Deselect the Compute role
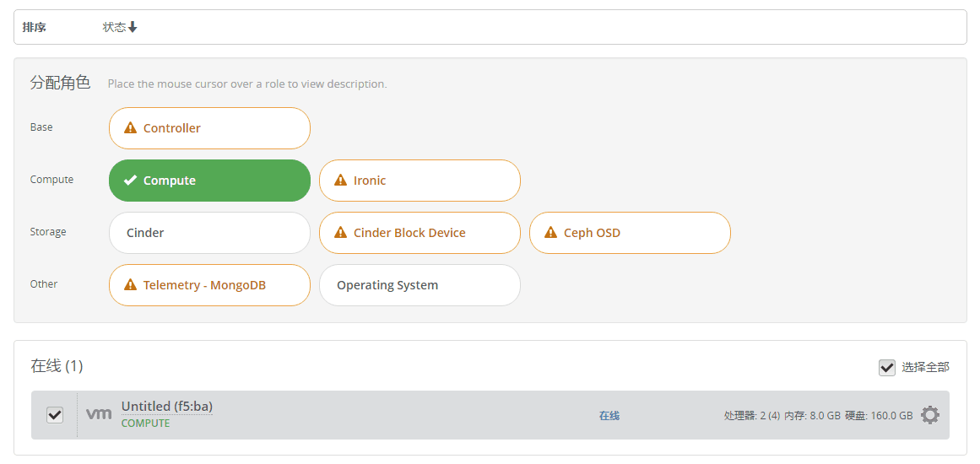The height and width of the screenshot is (464, 980). (x=209, y=181)
